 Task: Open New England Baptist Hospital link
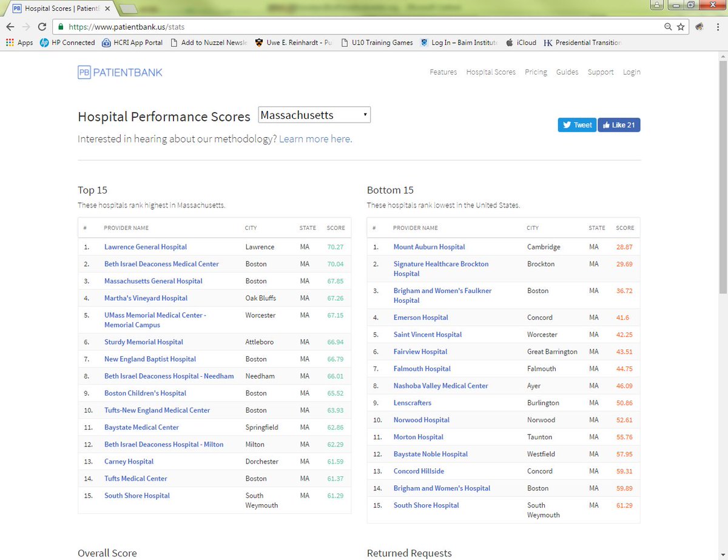(x=150, y=359)
